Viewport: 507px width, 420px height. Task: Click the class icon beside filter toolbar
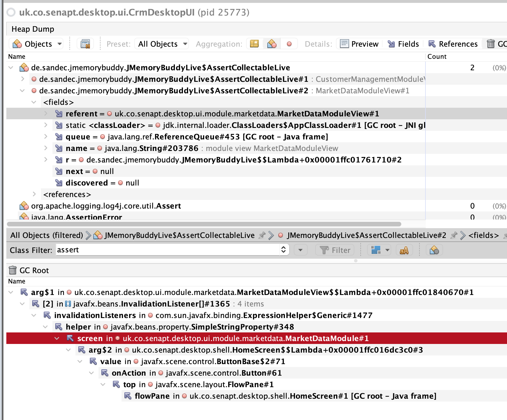434,250
